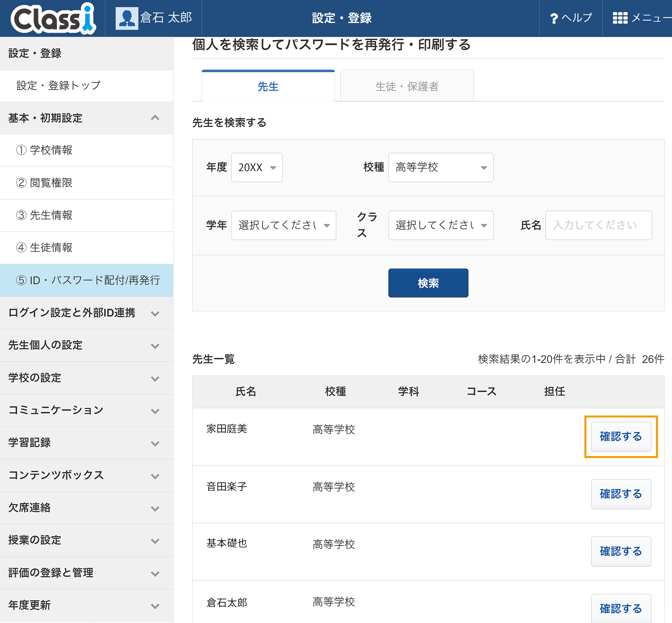Click the 校種 column header
The height and width of the screenshot is (623, 672).
[335, 391]
